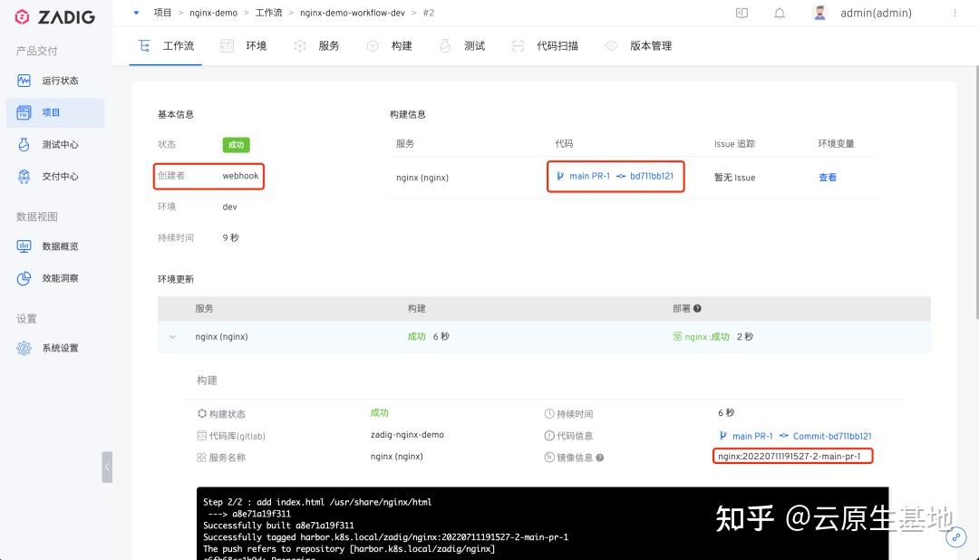
Task: Click the branch icon beside main PR-1
Action: (561, 177)
